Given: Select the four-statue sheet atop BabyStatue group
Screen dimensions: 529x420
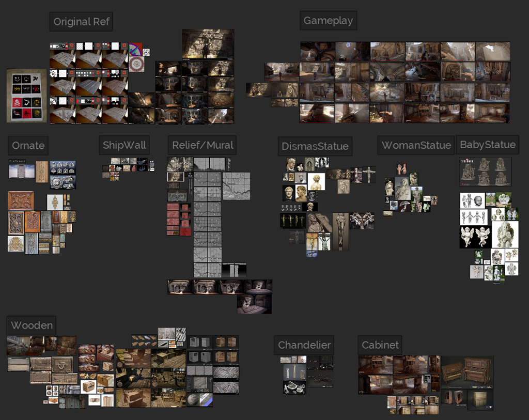Looking at the screenshot, I should pos(485,172).
